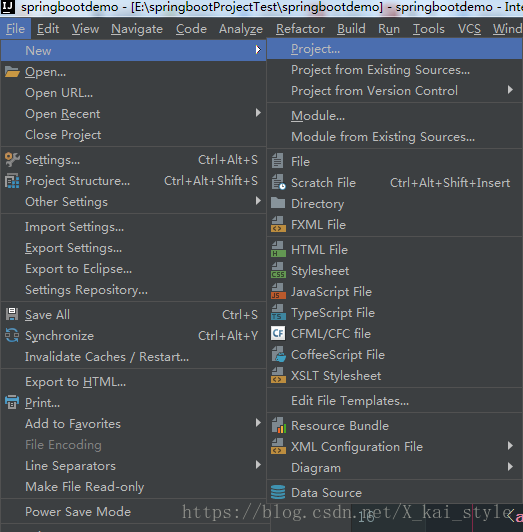Screen dimensions: 523x532
Task: Open Settings Repository...
Action: click(x=133, y=290)
